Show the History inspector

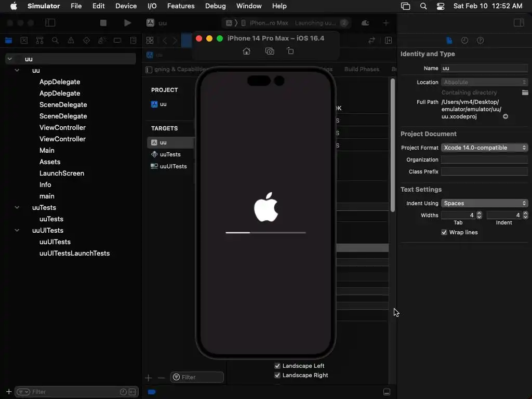click(x=465, y=41)
